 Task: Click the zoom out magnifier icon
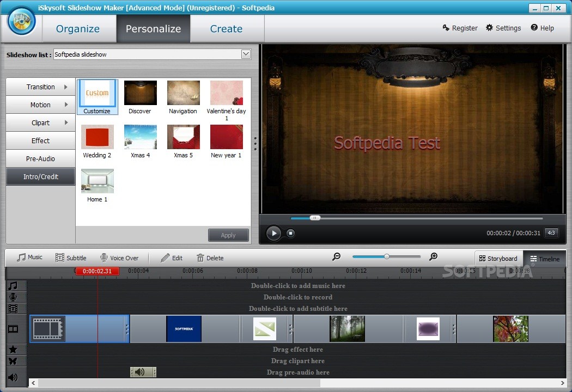336,257
